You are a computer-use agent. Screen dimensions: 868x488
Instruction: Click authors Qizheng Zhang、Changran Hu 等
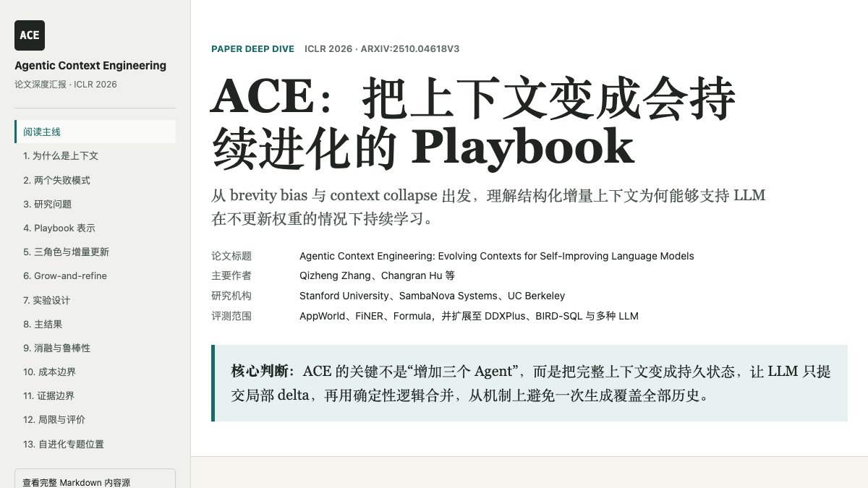click(x=377, y=275)
